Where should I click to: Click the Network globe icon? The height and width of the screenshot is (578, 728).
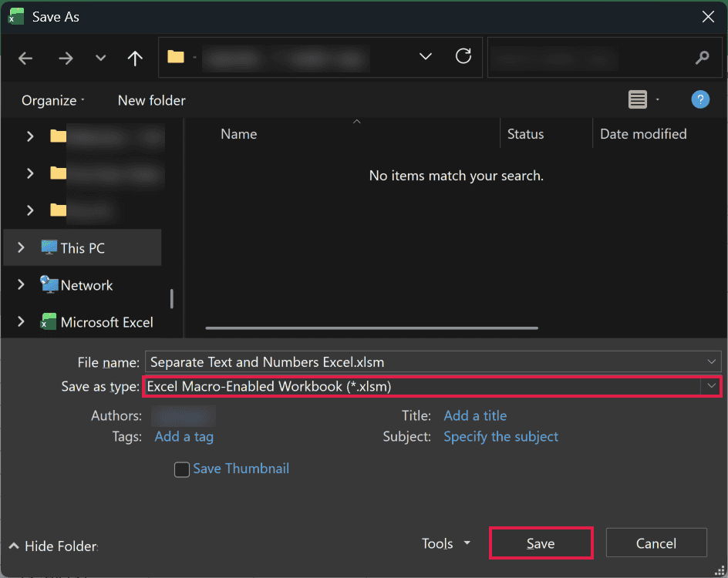(x=49, y=284)
